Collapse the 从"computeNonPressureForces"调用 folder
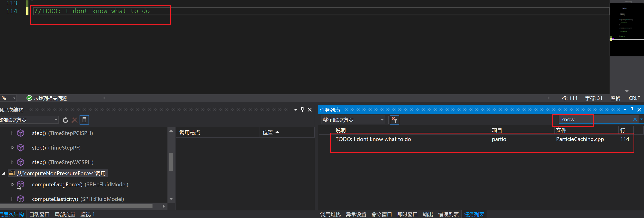 [x=4, y=174]
